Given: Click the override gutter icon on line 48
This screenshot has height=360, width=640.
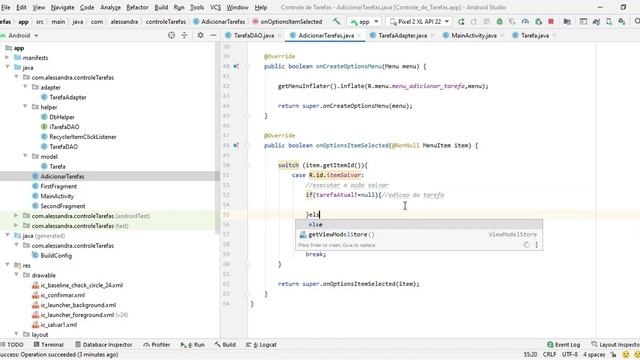Looking at the screenshot, I should point(236,145).
